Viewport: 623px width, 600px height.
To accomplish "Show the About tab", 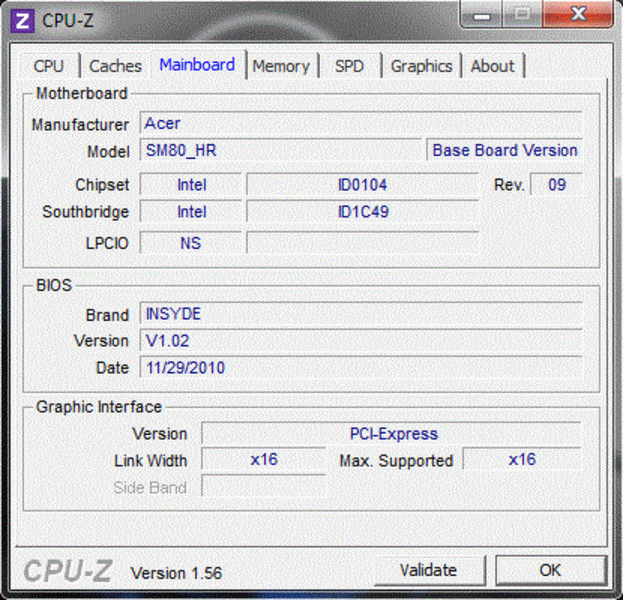I will (x=492, y=66).
